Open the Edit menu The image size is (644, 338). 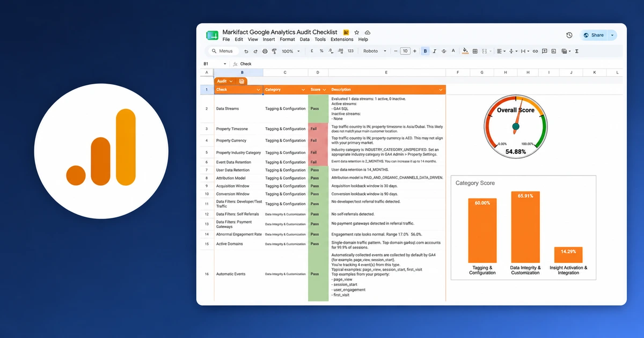pyautogui.click(x=239, y=40)
